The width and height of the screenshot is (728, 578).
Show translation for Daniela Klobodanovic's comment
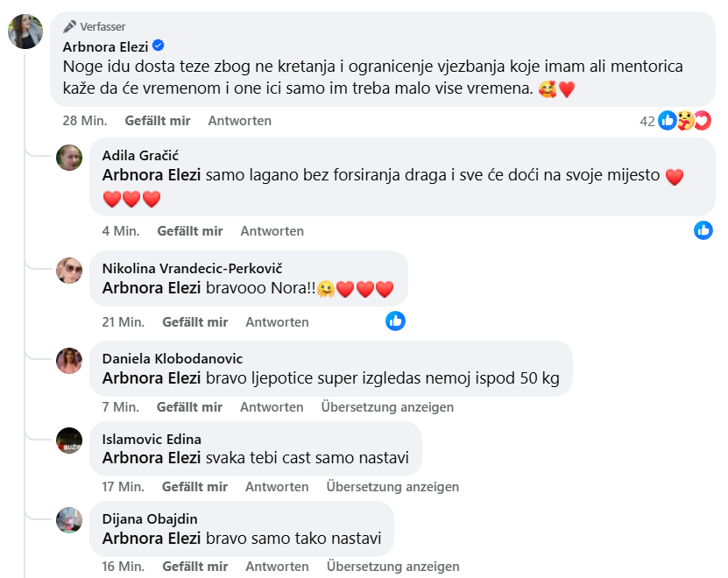click(x=387, y=407)
